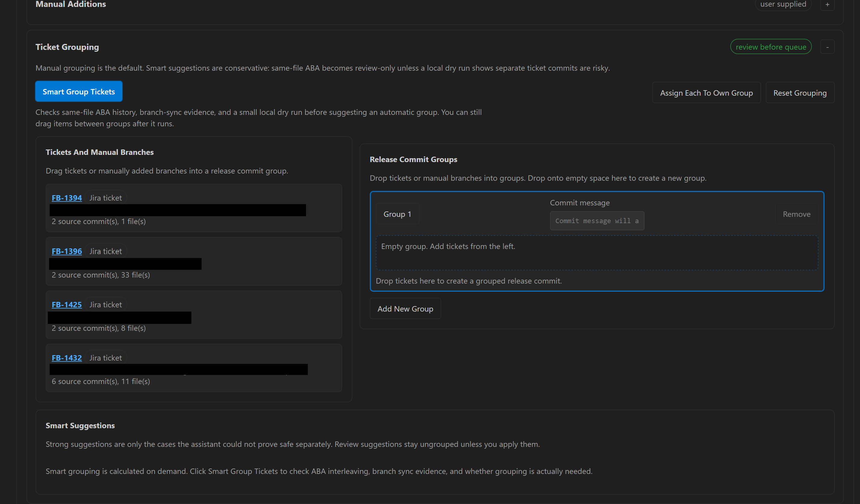Click 'Drop tickets here to create a grouped release commit' text

[x=469, y=281]
